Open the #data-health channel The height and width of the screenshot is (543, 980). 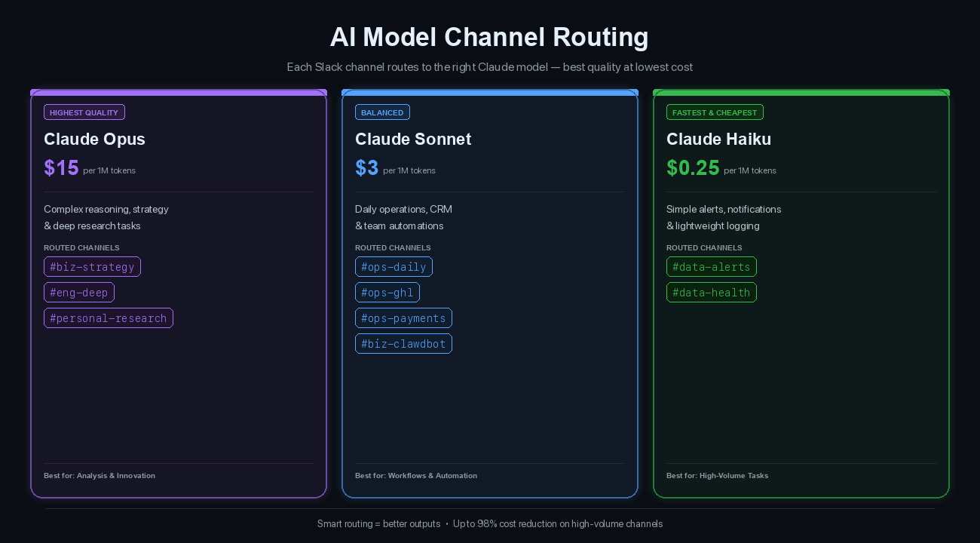coord(711,292)
